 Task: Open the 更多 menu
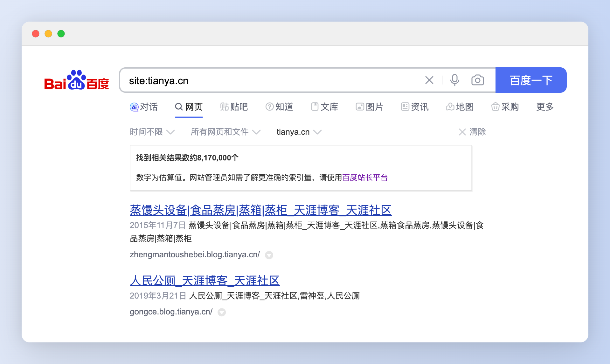545,107
